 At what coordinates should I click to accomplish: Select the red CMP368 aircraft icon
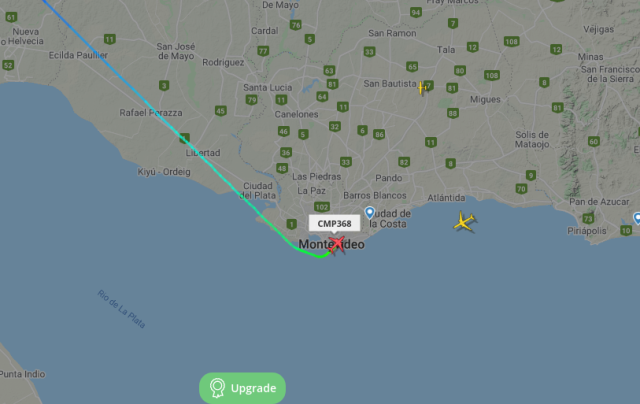coord(337,244)
